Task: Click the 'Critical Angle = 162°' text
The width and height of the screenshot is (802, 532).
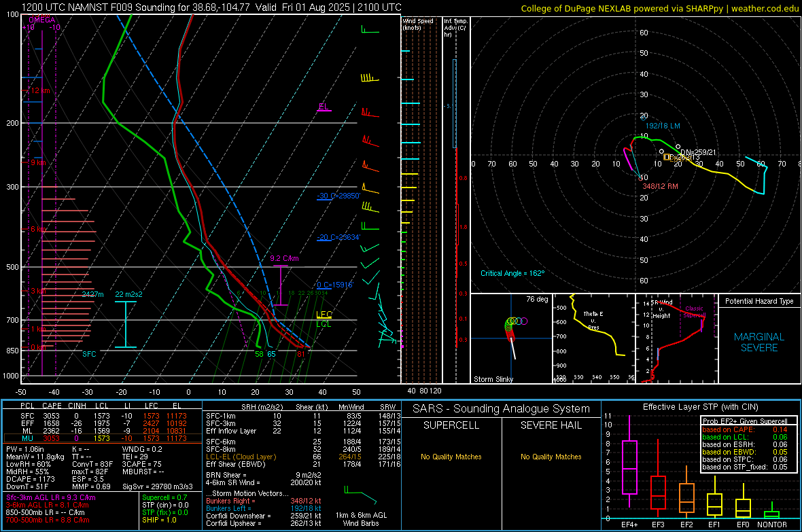Action: [512, 273]
